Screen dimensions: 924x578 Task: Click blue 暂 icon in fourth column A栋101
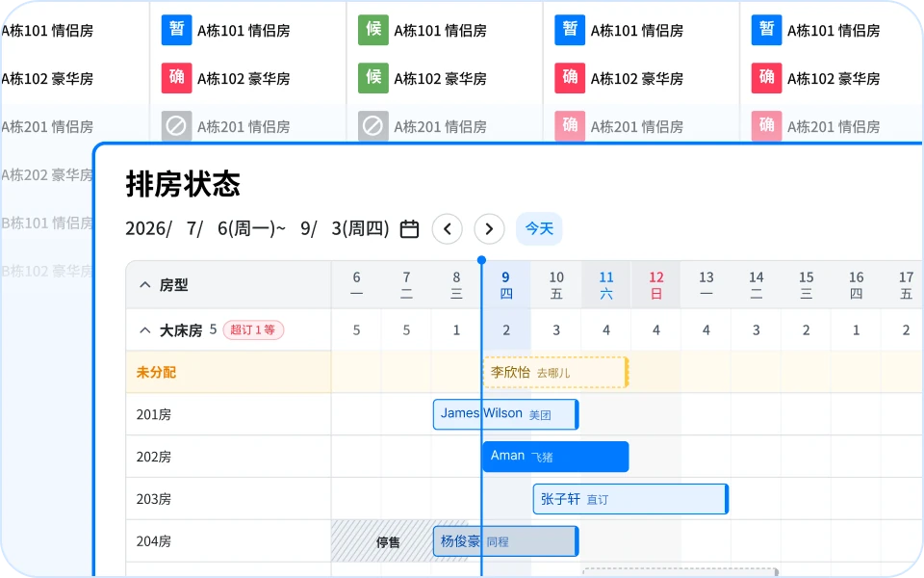pyautogui.click(x=570, y=30)
